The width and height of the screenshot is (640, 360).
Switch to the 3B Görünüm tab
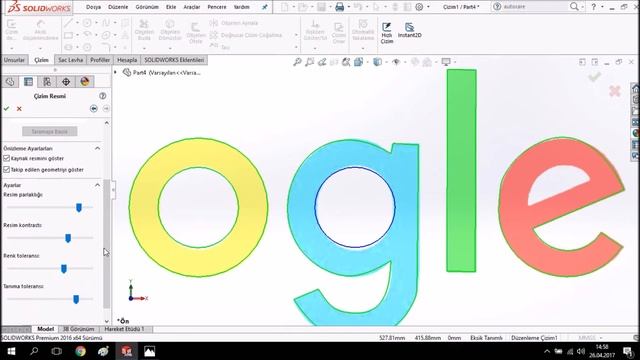[78, 329]
